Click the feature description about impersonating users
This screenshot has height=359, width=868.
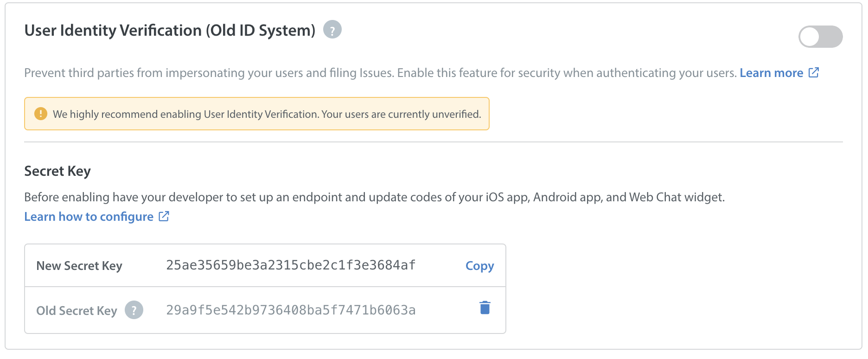[x=380, y=73]
